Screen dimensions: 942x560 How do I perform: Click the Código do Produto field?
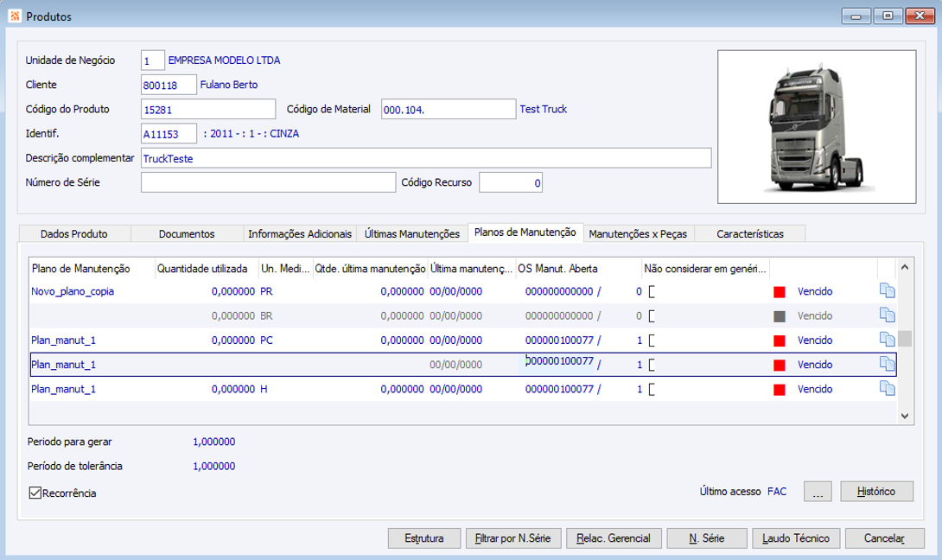tap(208, 110)
